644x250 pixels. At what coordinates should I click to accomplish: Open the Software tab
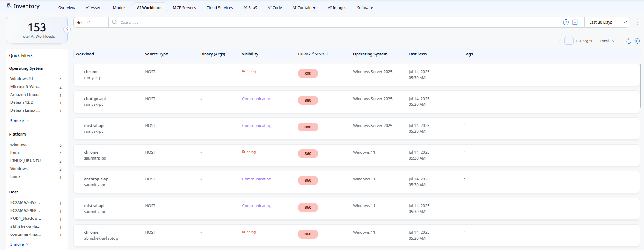(x=365, y=8)
